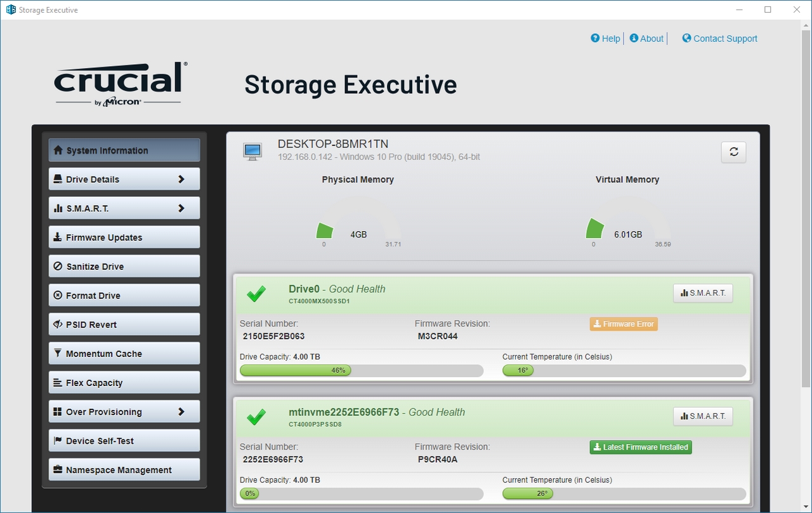Screen dimensions: 812x513
Task: Click Drive0 temperature bar showing 16°
Action: [624, 370]
